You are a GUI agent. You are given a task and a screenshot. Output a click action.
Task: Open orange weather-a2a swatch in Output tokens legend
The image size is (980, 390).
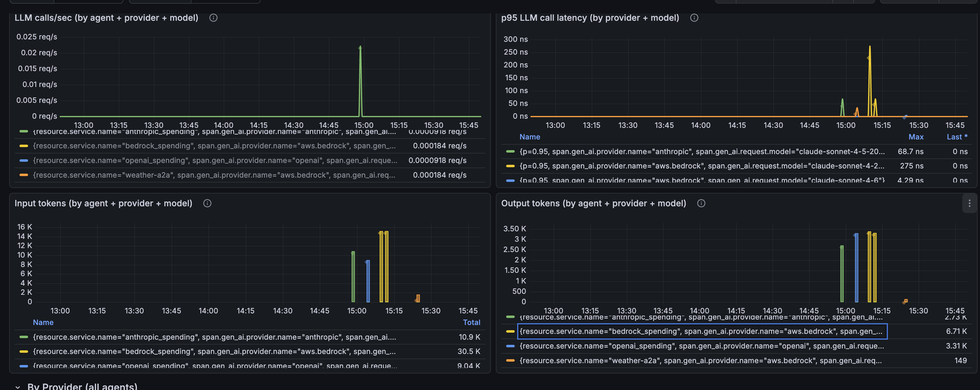[510, 361]
